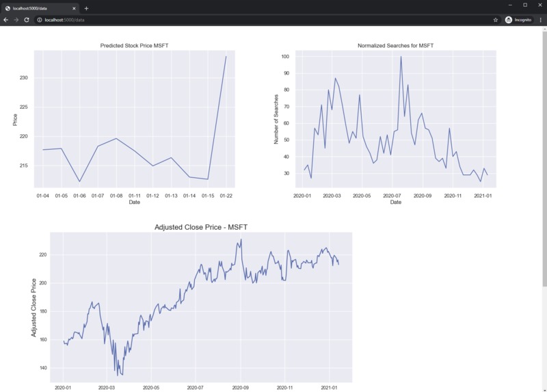
Task: Click the 'Price' y-axis label
Action: (15, 120)
